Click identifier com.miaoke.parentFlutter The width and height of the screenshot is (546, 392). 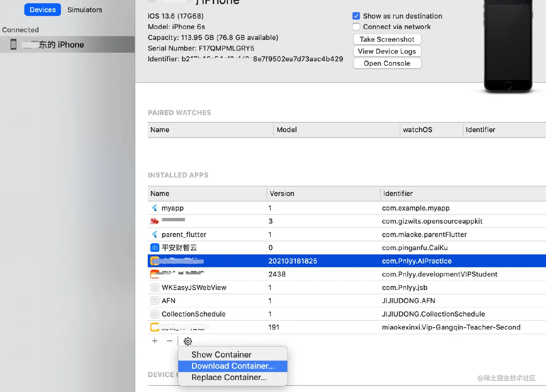tap(424, 234)
